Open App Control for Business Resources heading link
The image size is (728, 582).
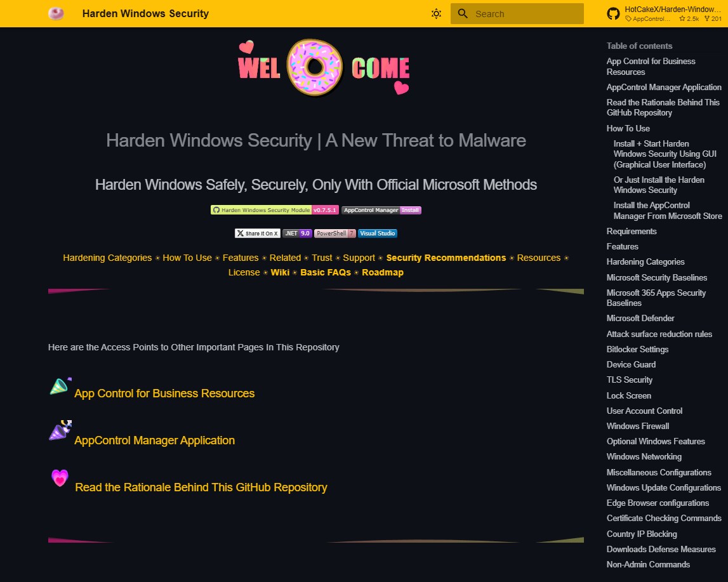point(164,393)
